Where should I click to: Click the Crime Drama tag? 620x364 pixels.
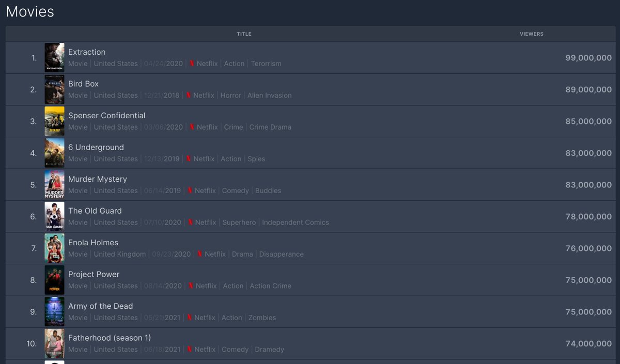(270, 127)
